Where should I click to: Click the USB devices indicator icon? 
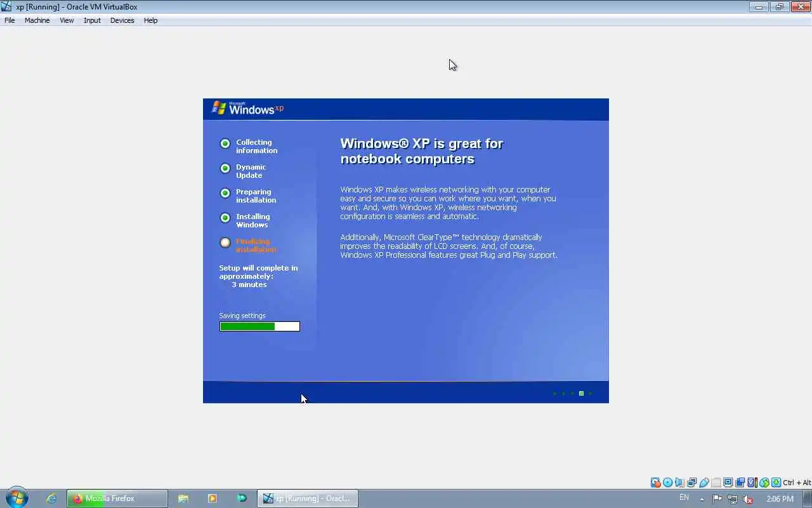pyautogui.click(x=704, y=483)
